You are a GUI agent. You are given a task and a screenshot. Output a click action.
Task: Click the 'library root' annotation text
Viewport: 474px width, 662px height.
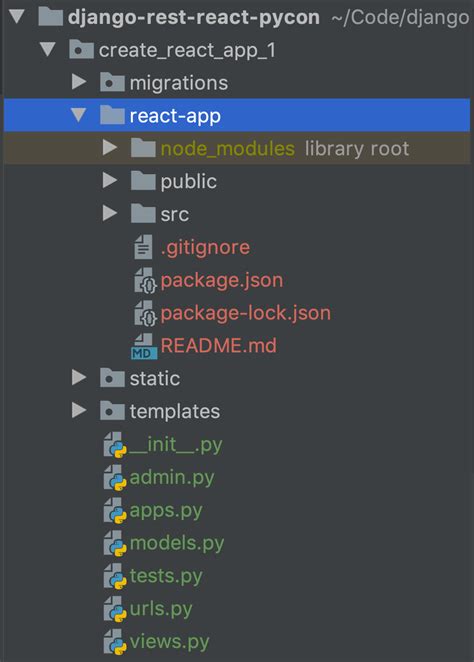pos(357,149)
